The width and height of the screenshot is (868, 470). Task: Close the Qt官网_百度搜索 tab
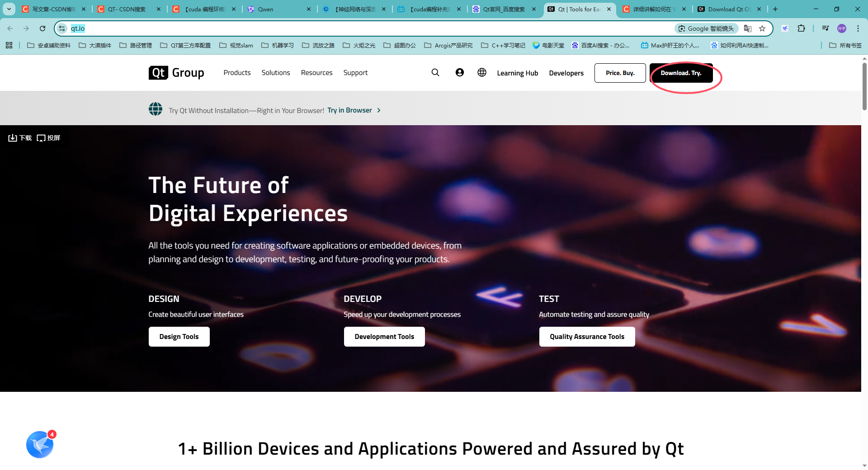coord(534,9)
